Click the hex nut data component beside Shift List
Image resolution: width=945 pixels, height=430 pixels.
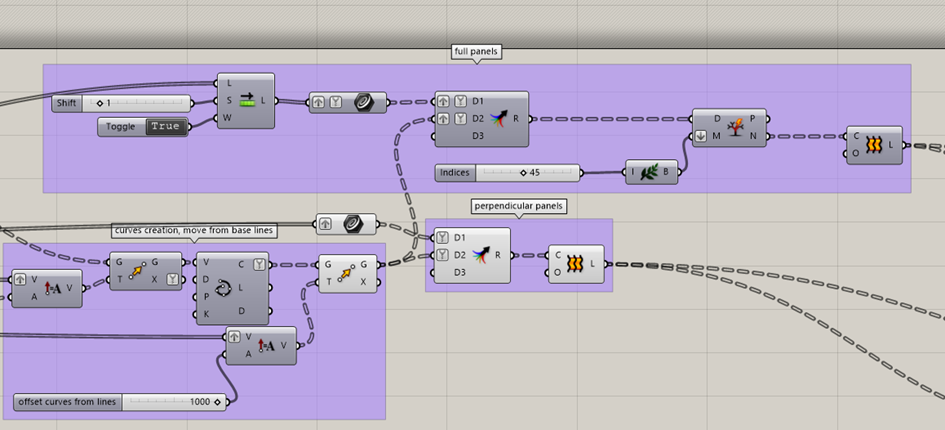click(364, 102)
